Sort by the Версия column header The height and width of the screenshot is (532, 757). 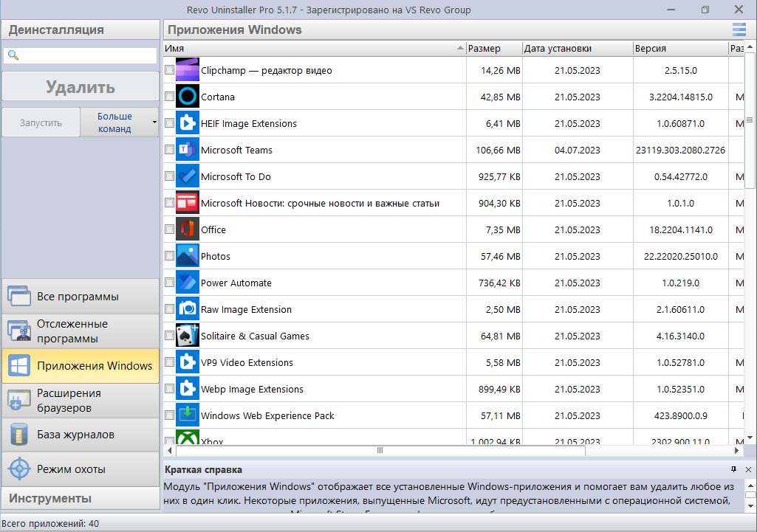pos(680,48)
